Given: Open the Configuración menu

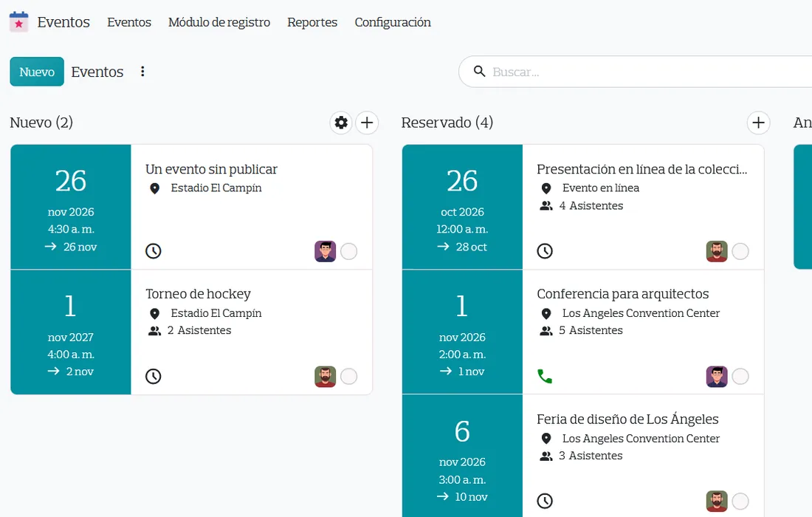Looking at the screenshot, I should [x=393, y=22].
